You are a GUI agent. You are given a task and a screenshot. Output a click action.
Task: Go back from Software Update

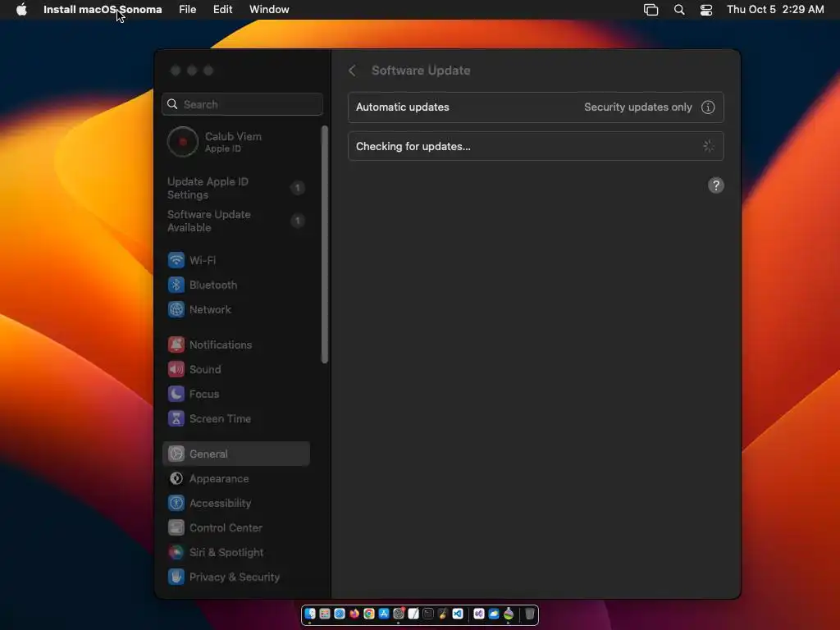352,71
